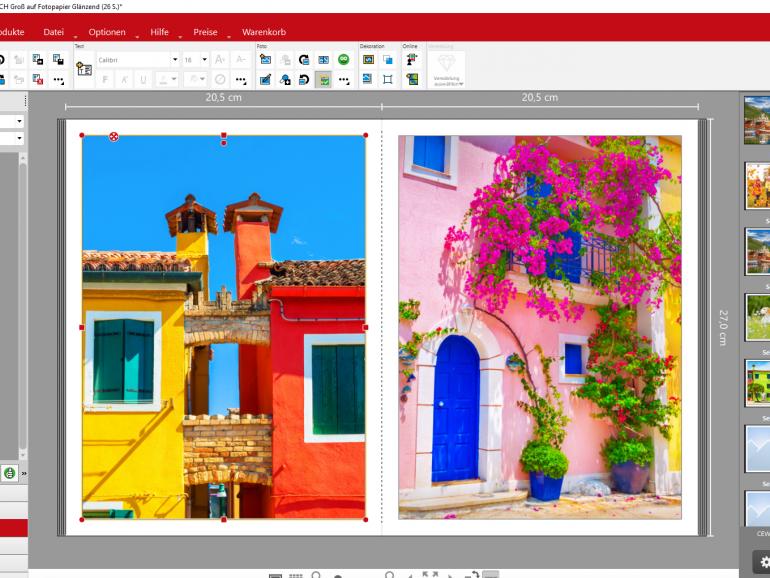Select the first thumbnail in right panel
Screen dimensions: 770x578
757,120
